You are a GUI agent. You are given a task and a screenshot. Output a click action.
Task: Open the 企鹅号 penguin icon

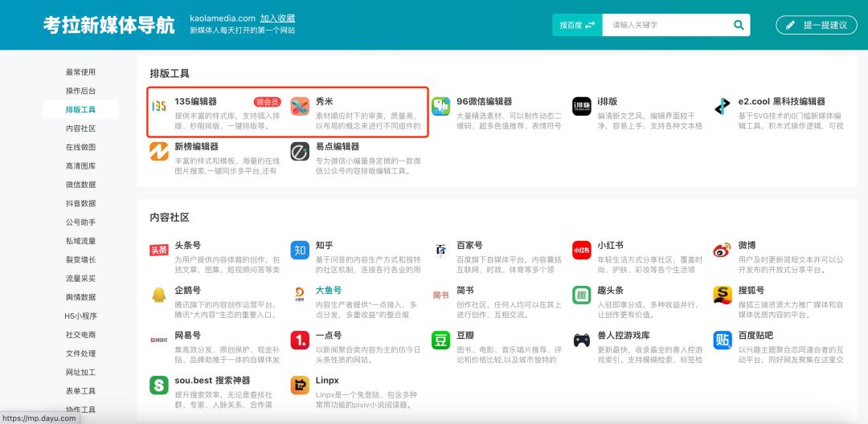coord(159,295)
